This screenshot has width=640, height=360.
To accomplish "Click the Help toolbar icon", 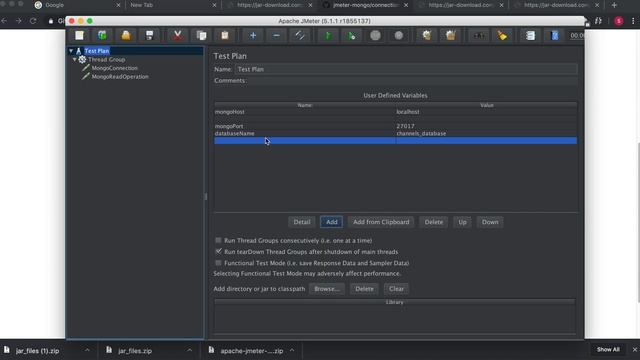I will (x=554, y=36).
